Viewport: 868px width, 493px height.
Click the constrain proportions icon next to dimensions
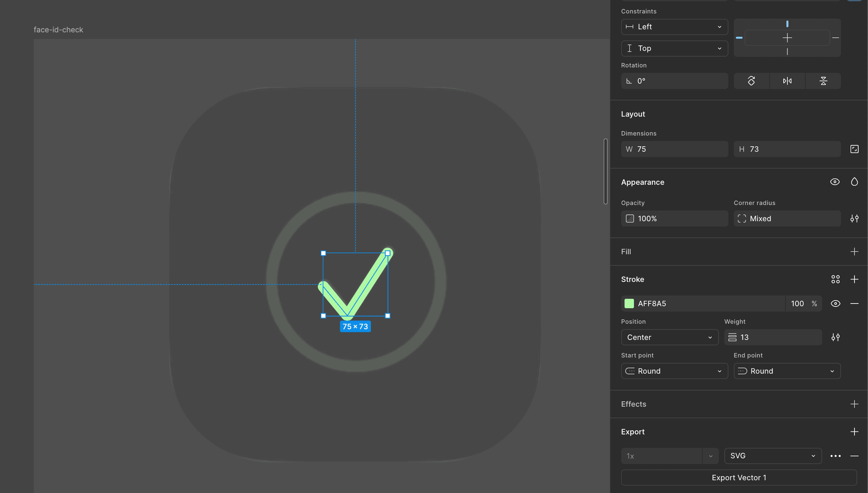coord(854,149)
